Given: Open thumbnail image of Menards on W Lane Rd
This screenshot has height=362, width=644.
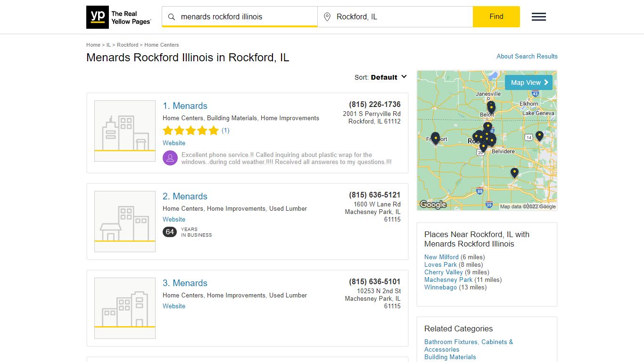Looking at the screenshot, I should pos(125,222).
